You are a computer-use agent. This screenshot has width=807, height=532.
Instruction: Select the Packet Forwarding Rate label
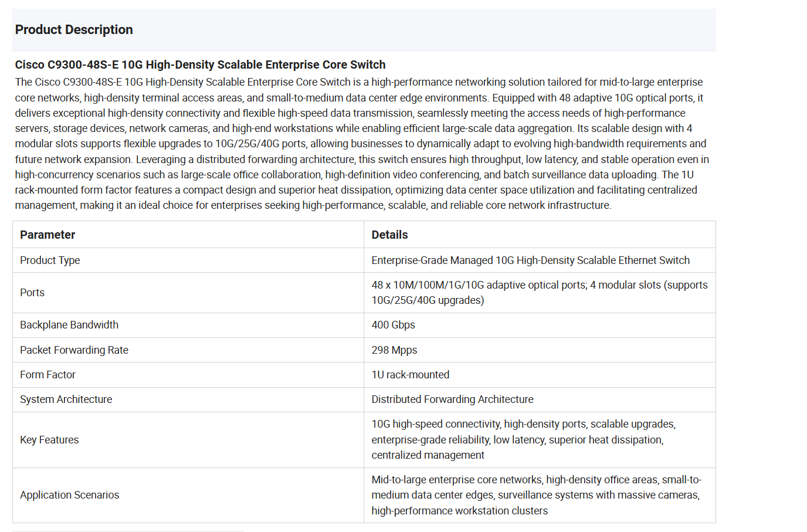coord(74,350)
